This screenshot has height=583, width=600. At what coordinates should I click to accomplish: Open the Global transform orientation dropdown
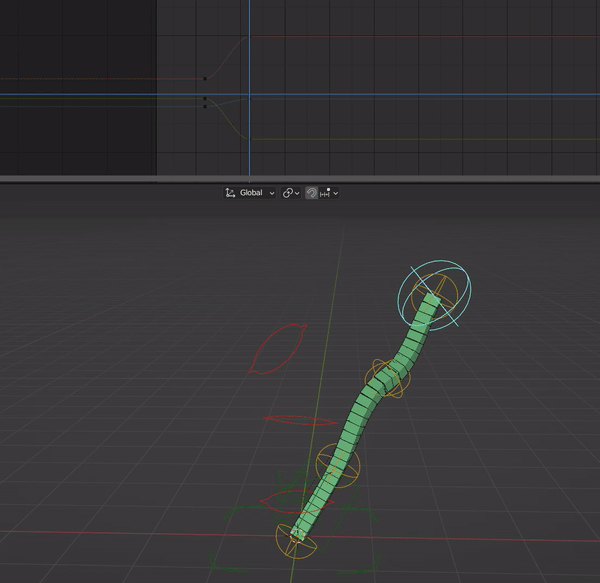[x=249, y=193]
